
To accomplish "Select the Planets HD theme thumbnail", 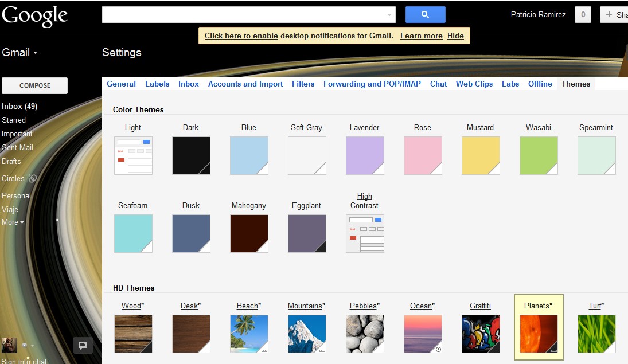I will point(539,334).
